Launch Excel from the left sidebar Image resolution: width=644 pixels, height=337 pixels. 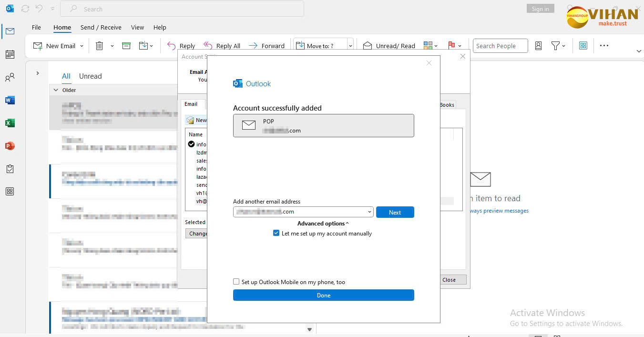pyautogui.click(x=10, y=123)
